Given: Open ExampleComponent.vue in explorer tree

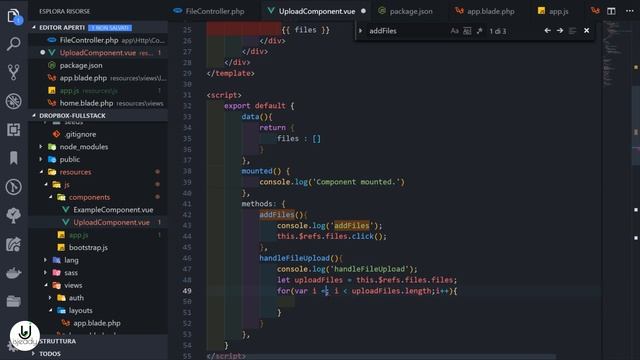Looking at the screenshot, I should coord(98,210).
